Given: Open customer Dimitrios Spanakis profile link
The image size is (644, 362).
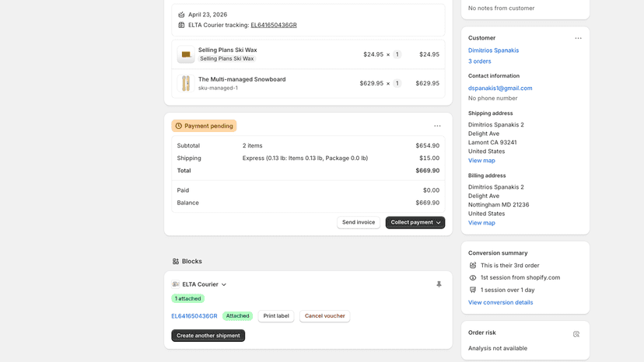Looking at the screenshot, I should pyautogui.click(x=493, y=50).
